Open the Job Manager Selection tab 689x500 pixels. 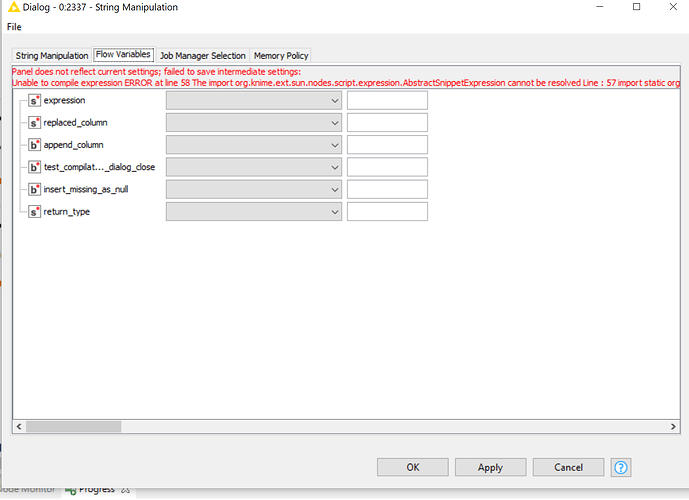click(x=203, y=56)
